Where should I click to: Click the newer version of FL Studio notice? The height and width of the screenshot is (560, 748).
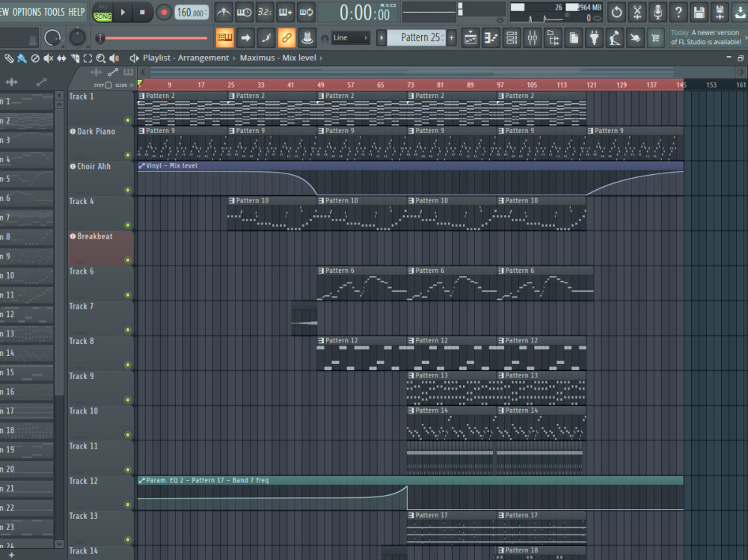706,37
